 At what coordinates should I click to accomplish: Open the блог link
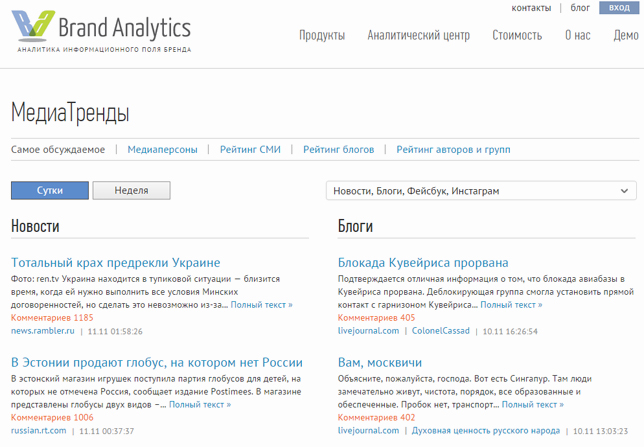[580, 8]
